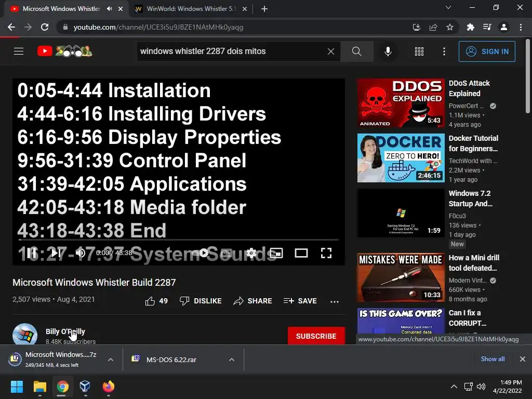Expand options for Microsoft Windows 7z download
The image size is (532, 399).
(x=111, y=360)
